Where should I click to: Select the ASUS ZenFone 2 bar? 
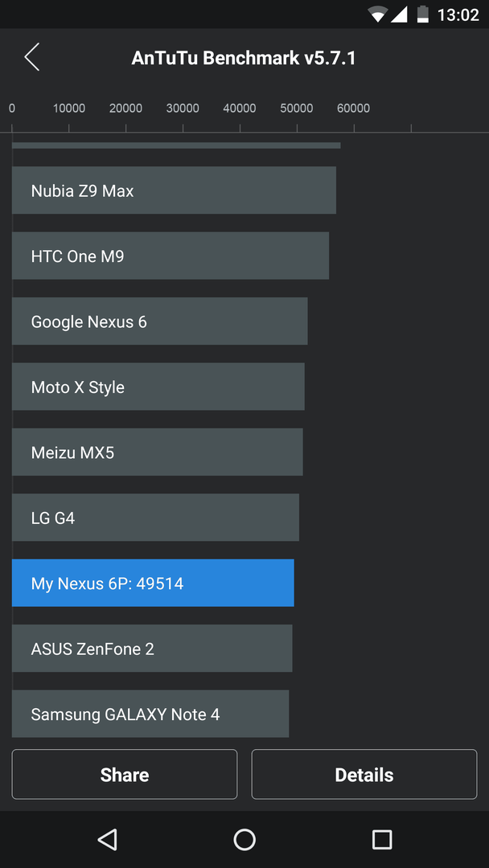pos(152,648)
